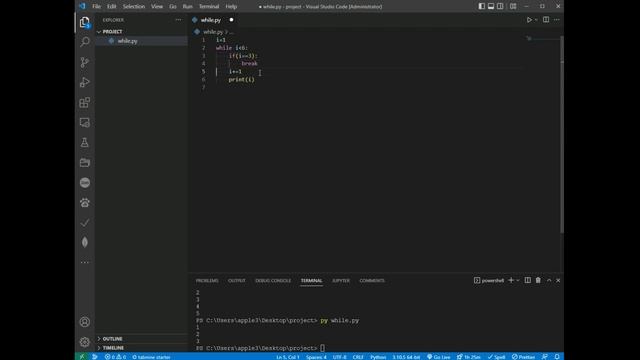Run Python file with play button
640x360 pixels.
[x=529, y=20]
